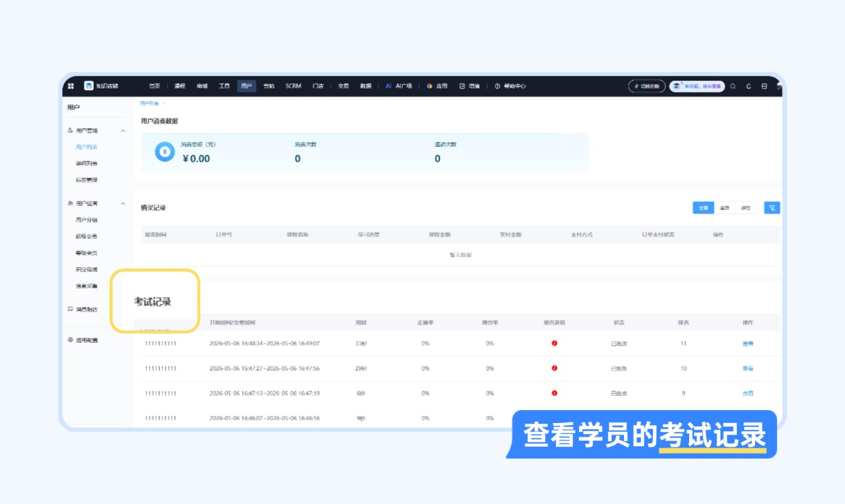This screenshot has width=845, height=504.
Task: Select the middle purchase filter beside 全部
Action: 725,207
